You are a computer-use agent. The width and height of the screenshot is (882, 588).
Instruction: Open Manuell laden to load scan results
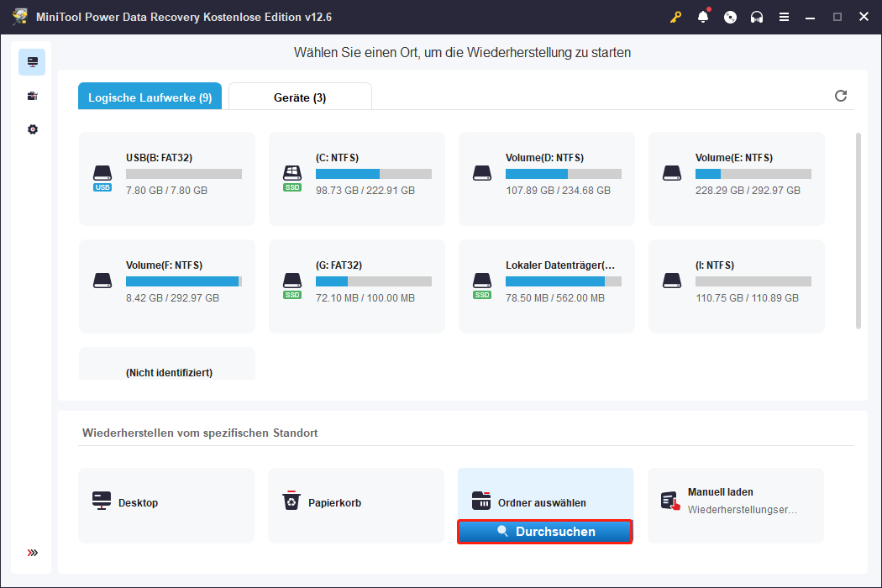coord(736,503)
